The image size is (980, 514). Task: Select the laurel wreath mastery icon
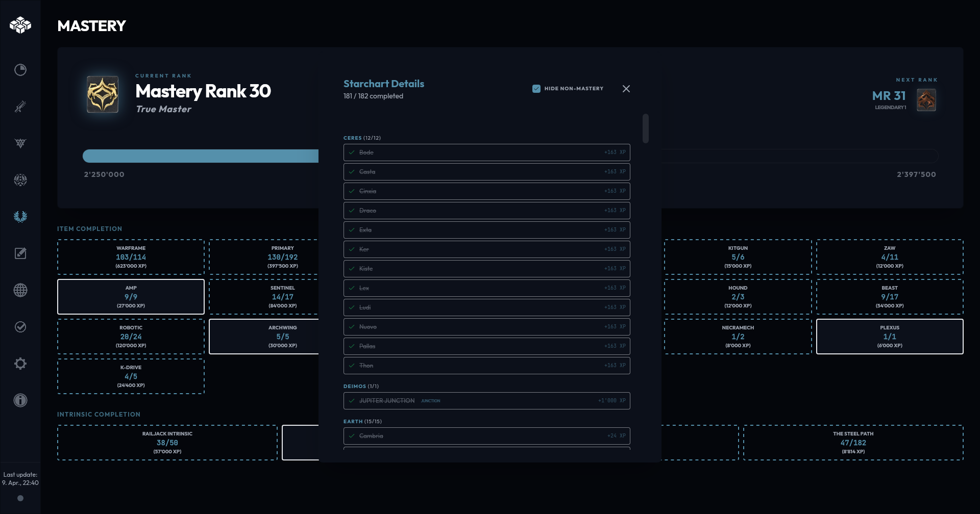coord(20,217)
